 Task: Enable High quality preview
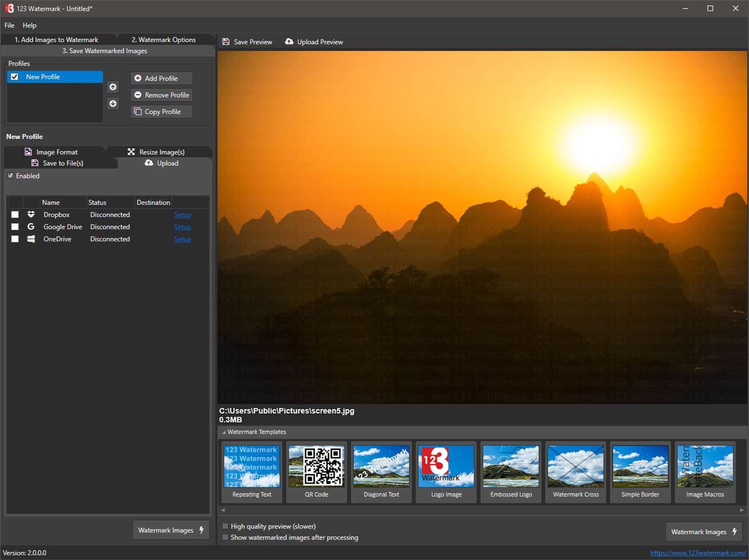click(225, 526)
